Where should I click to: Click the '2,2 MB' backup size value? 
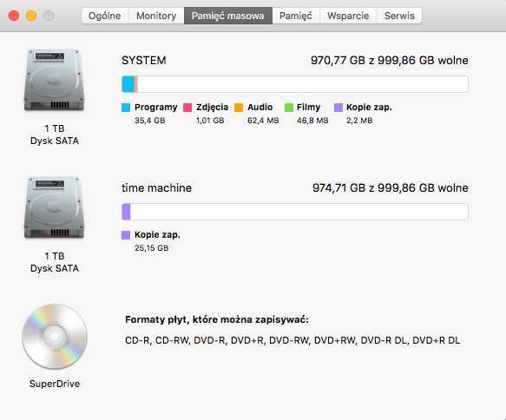pos(359,121)
